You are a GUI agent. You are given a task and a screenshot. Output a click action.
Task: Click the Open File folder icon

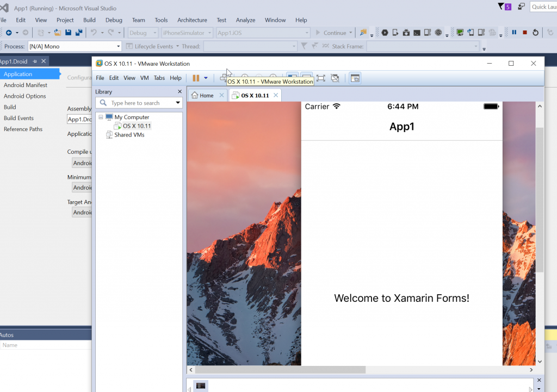57,33
